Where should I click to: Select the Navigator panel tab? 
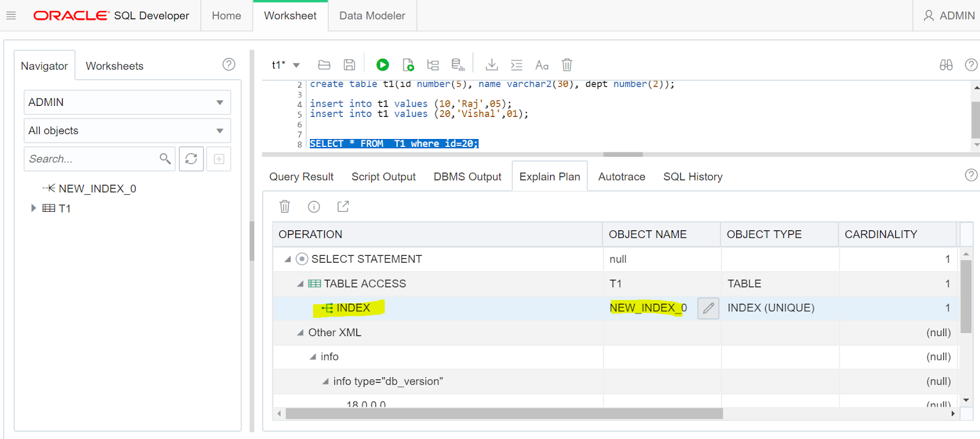(x=44, y=66)
